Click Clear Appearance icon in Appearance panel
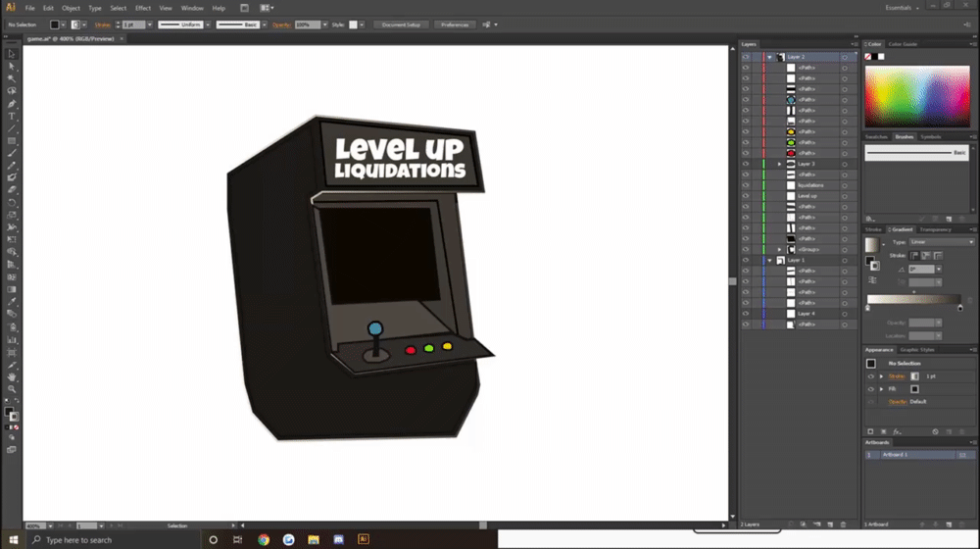980x549 pixels. (935, 431)
